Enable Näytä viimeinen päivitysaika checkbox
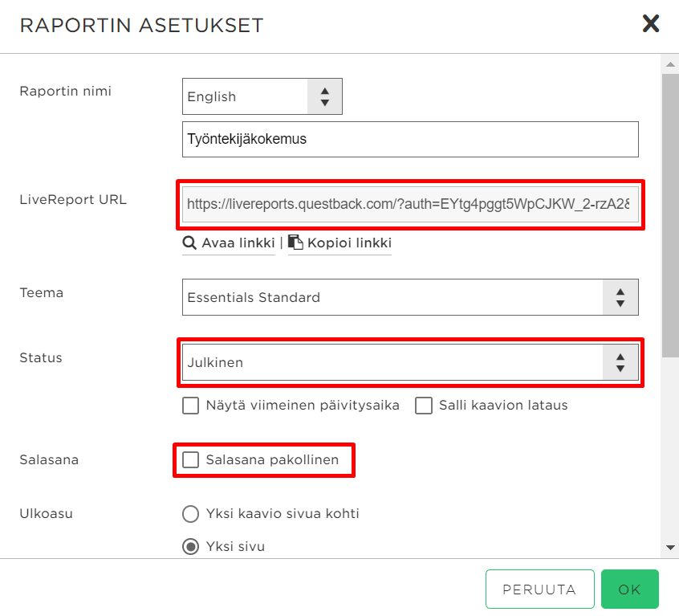The width and height of the screenshot is (679, 616). click(190, 406)
